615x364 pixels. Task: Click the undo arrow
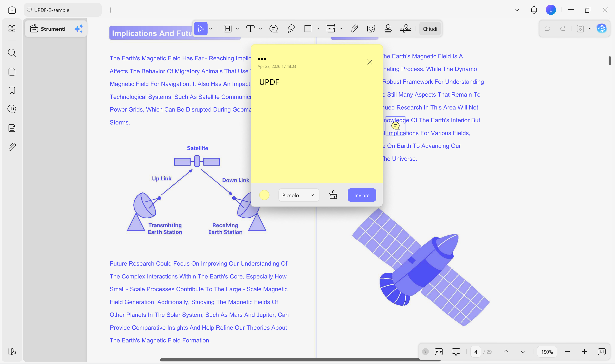click(548, 29)
